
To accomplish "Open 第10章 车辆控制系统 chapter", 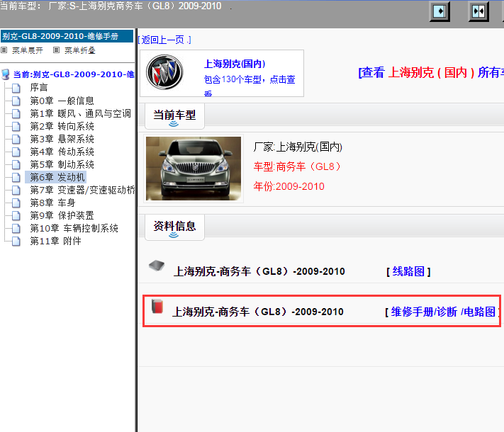I will pyautogui.click(x=74, y=228).
